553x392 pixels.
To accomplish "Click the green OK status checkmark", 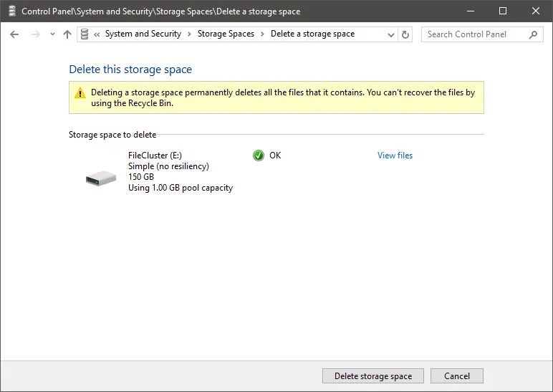I will (259, 156).
